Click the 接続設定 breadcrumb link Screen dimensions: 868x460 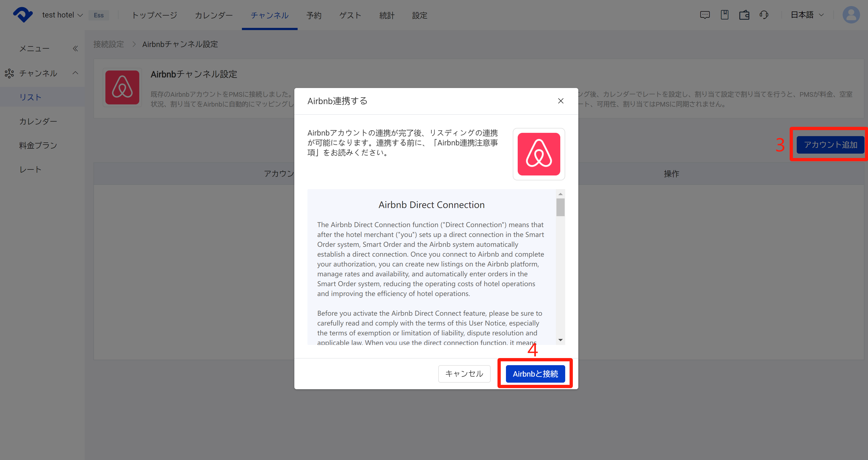tap(108, 44)
